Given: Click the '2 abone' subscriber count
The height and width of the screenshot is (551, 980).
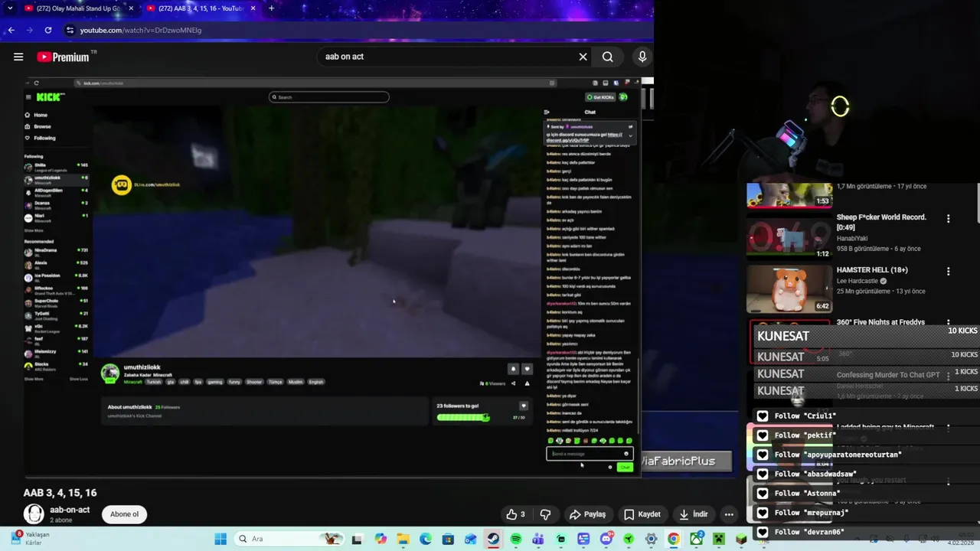Looking at the screenshot, I should 62,520.
